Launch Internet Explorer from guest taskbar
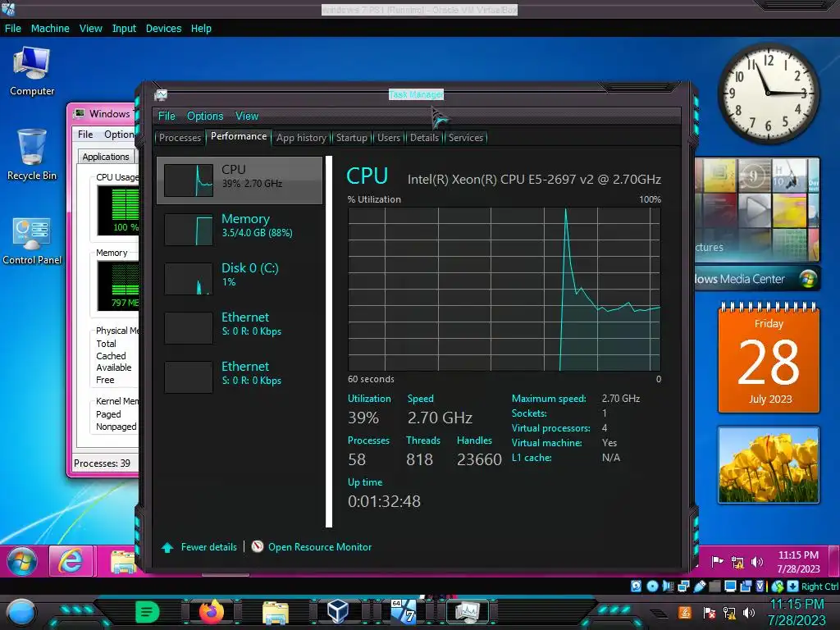 [71, 561]
